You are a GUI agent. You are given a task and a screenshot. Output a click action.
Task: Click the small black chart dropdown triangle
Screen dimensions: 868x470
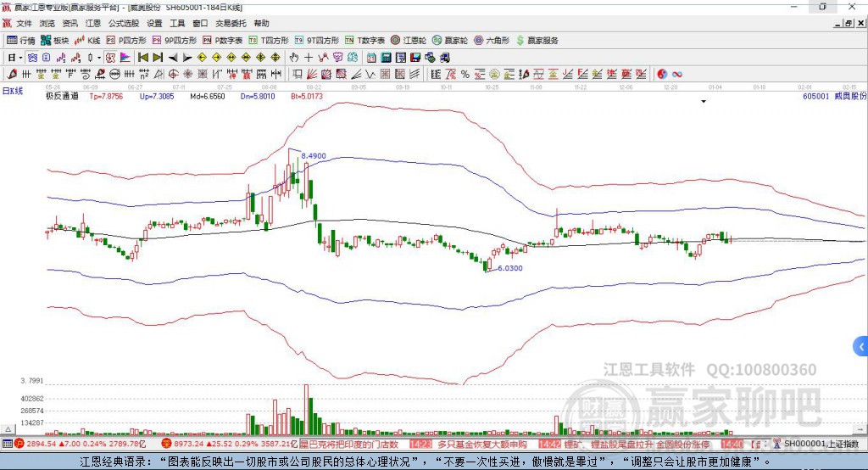tap(704, 102)
